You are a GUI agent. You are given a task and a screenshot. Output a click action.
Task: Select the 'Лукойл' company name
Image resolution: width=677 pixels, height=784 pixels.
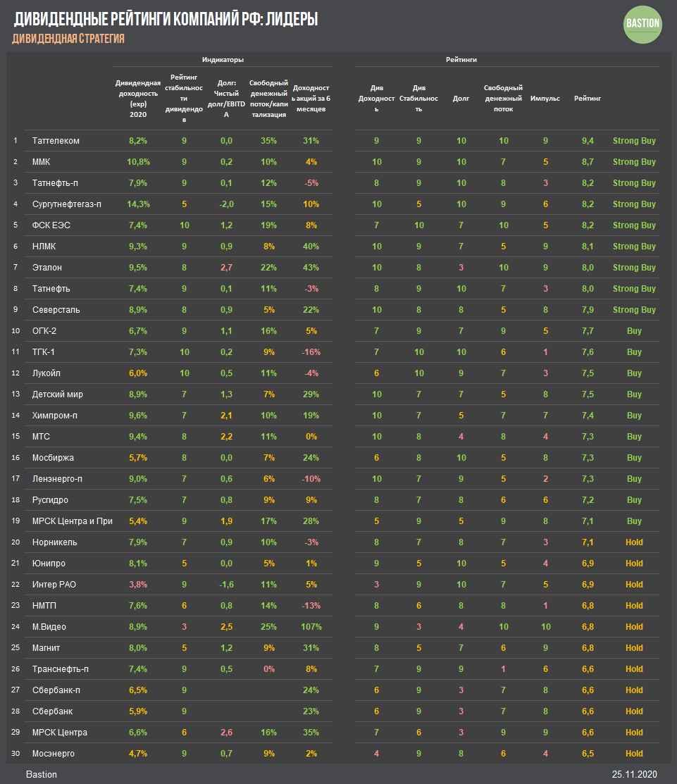(x=46, y=373)
